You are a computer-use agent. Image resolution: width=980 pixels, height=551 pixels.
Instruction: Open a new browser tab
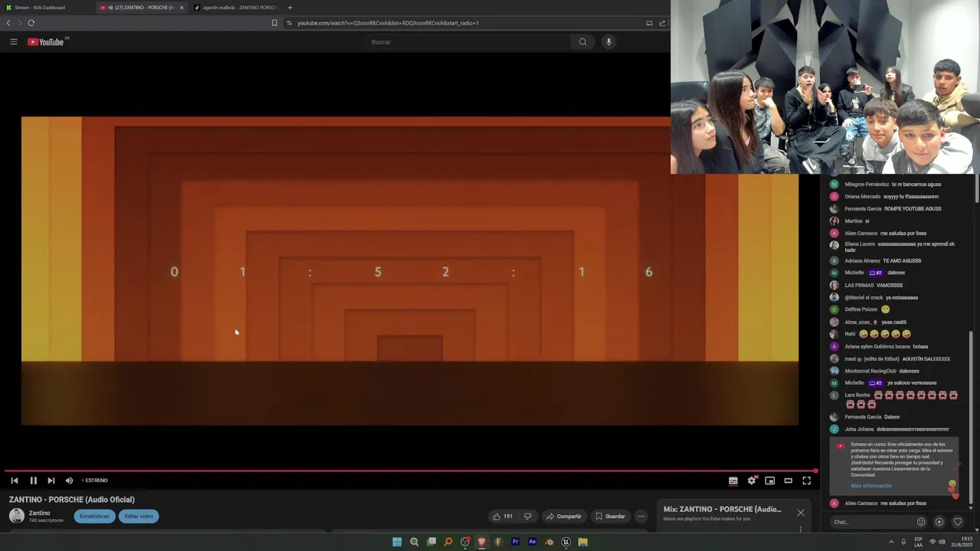point(289,8)
